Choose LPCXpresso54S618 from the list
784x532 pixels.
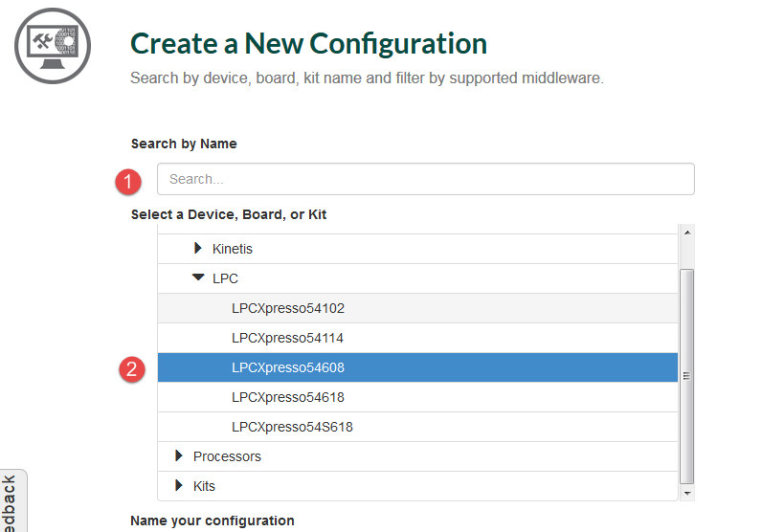[292, 427]
